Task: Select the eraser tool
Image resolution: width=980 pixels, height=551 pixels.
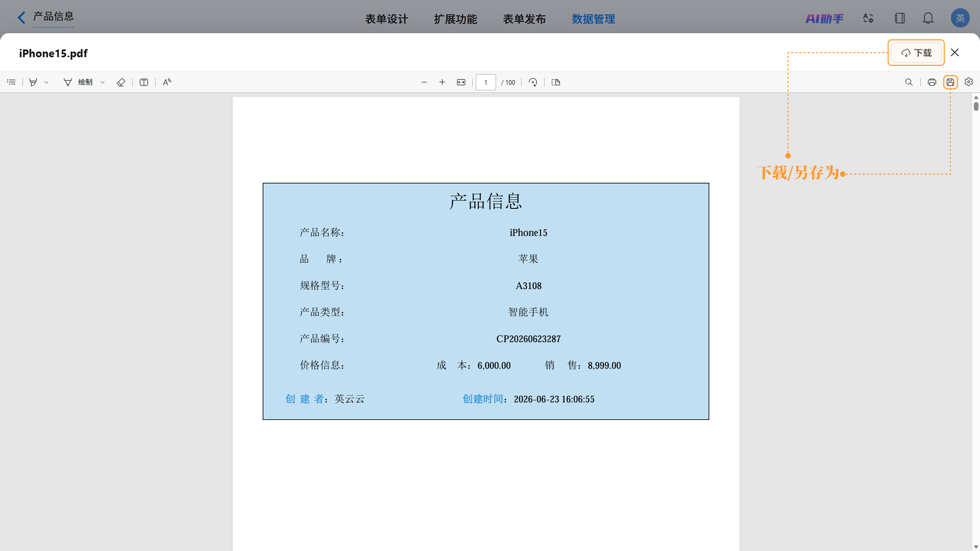Action: 121,82
